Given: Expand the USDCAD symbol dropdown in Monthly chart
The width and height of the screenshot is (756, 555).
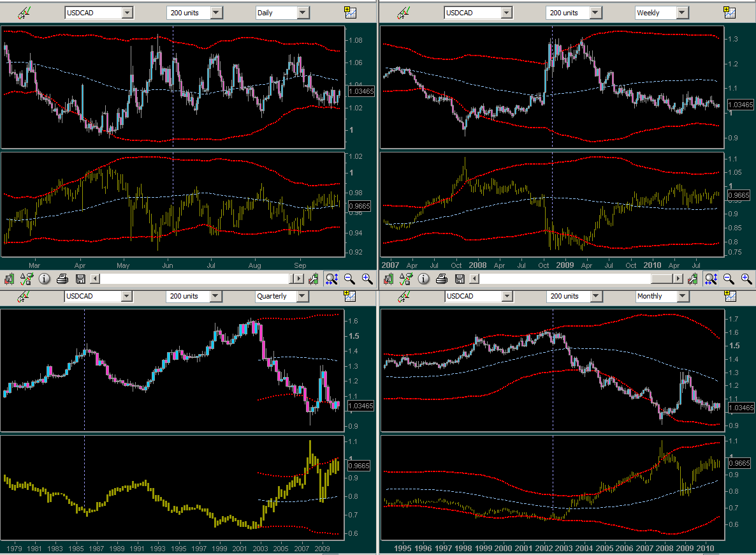Looking at the screenshot, I should point(507,296).
